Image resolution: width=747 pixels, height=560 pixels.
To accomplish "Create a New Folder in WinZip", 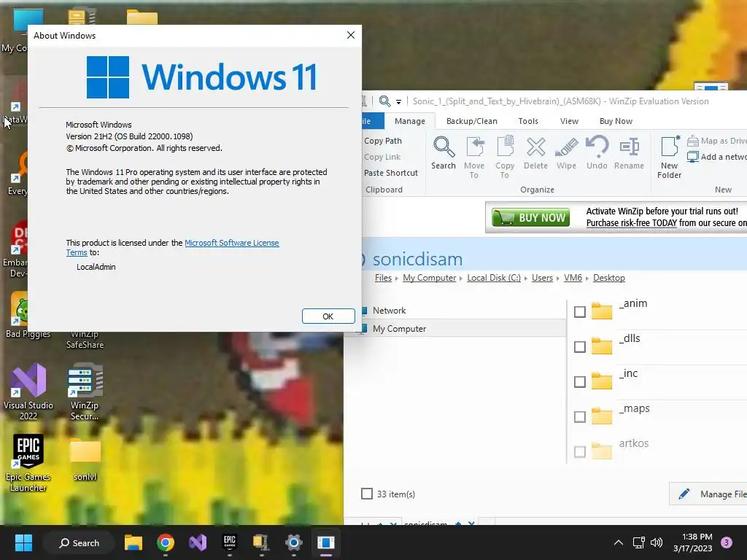I will coord(670,157).
